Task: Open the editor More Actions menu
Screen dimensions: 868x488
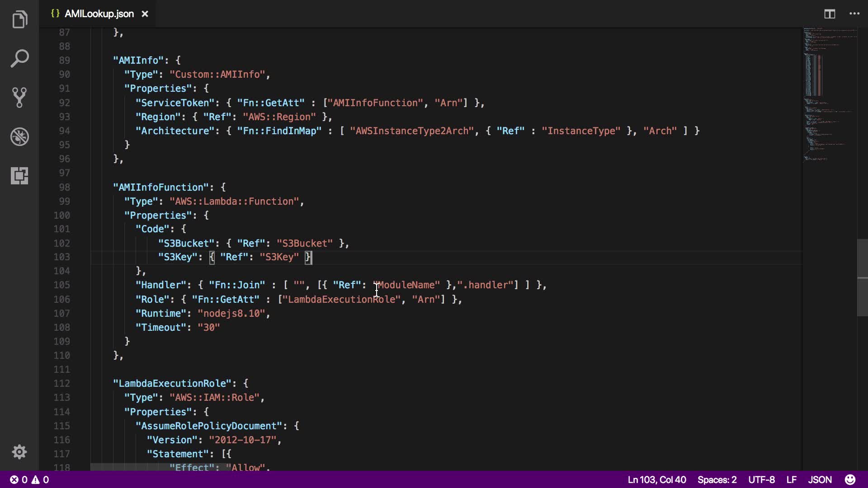Action: tap(854, 14)
